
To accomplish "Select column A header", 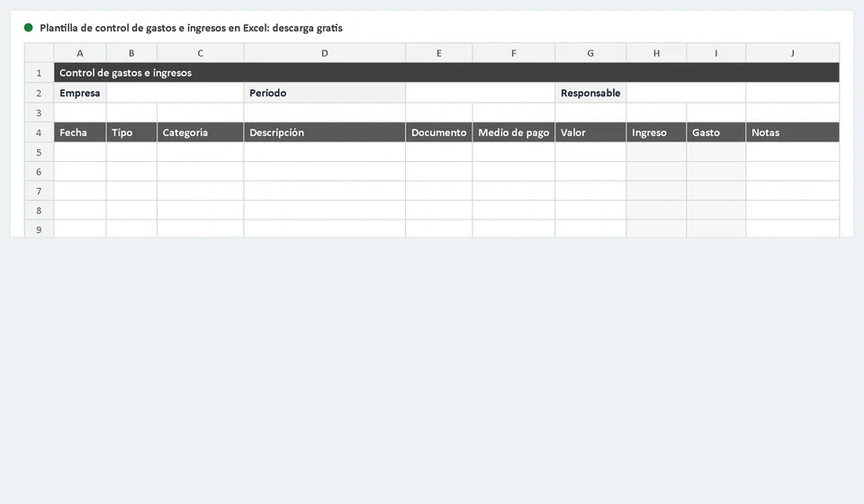I will coord(80,53).
